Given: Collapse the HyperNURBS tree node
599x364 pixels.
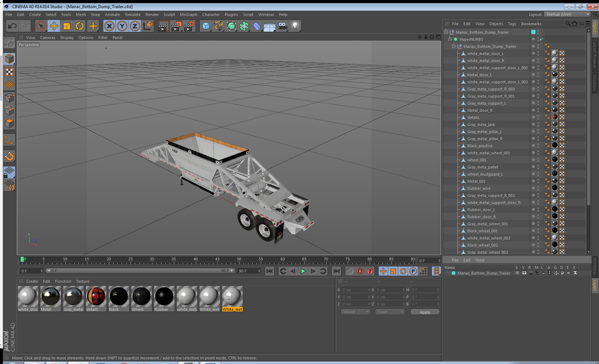Looking at the screenshot, I should point(450,39).
